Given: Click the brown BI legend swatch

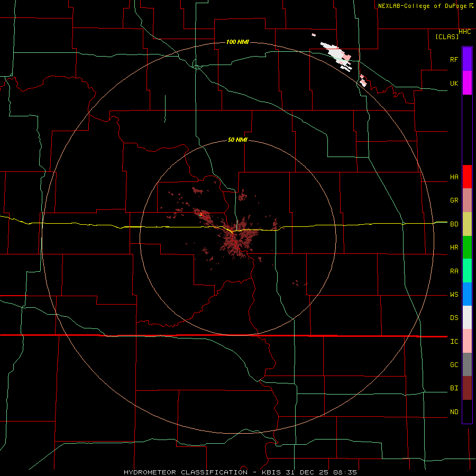Looking at the screenshot, I should [x=467, y=388].
